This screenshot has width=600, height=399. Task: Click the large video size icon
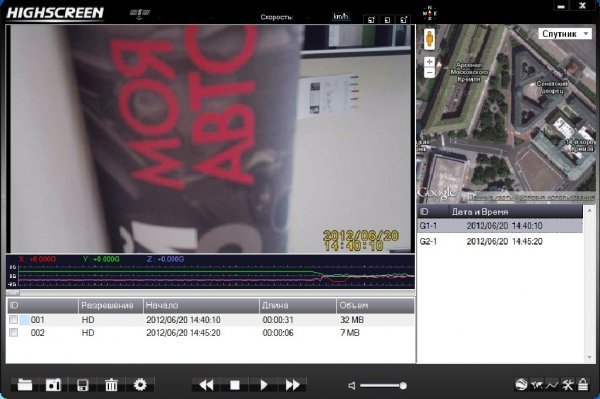[403, 20]
